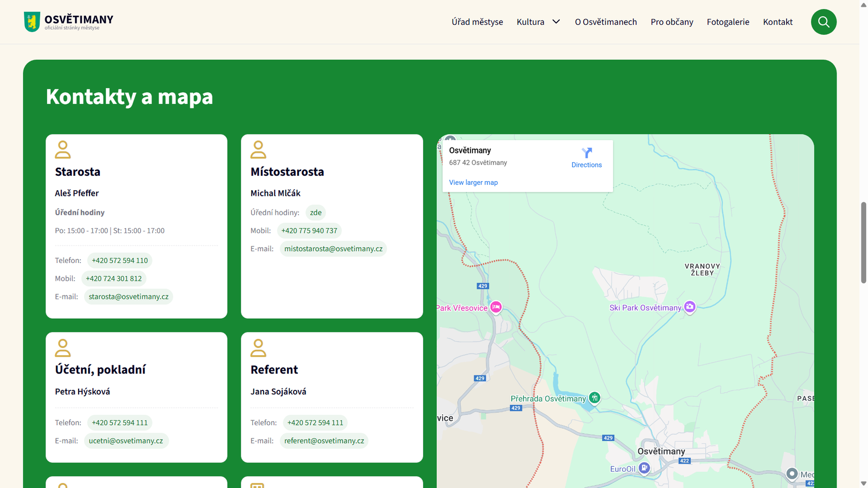The width and height of the screenshot is (868, 488).
Task: Click the person icon on the Místostarosta card
Action: tap(258, 149)
